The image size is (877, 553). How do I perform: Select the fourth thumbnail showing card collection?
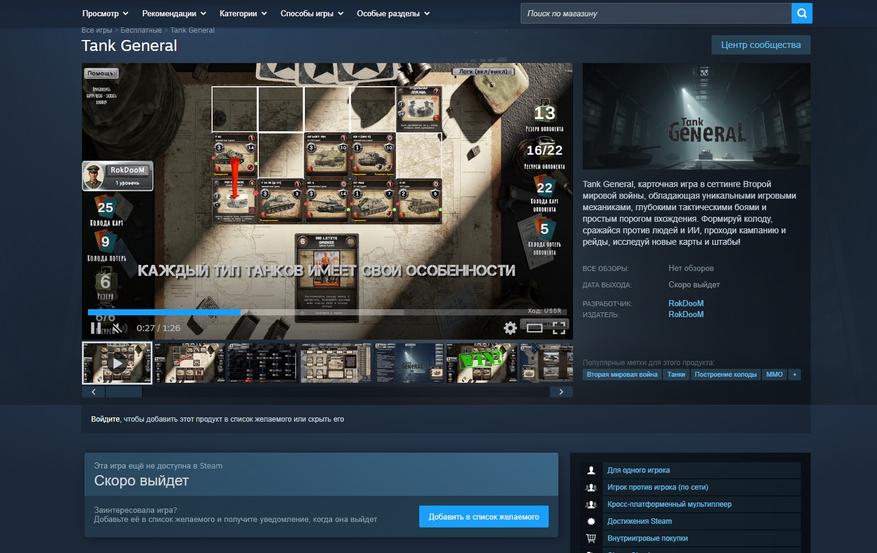click(335, 363)
